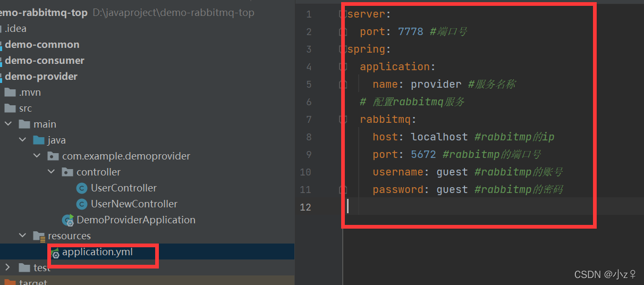Collapse the com.example.demoprovider package chevron
Image resolution: width=644 pixels, height=285 pixels.
tap(37, 156)
